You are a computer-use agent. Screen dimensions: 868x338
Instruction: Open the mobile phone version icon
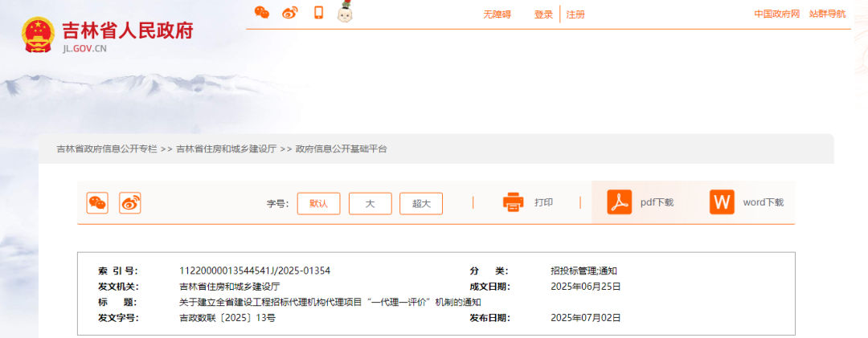pos(318,13)
